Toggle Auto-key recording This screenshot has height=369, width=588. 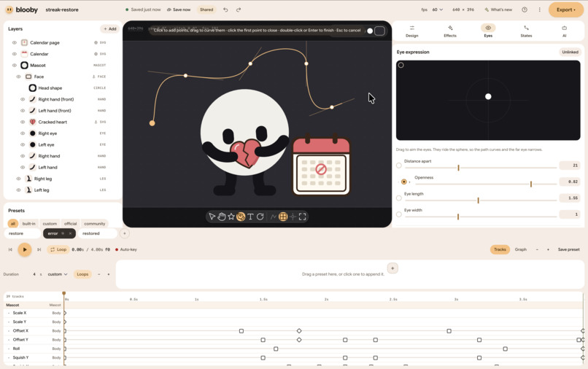coord(126,249)
